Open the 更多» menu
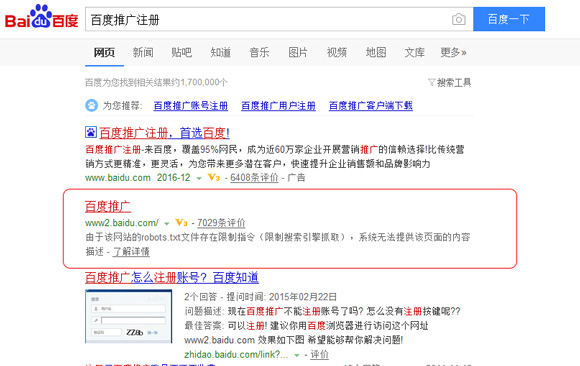580x366 pixels. [x=453, y=52]
